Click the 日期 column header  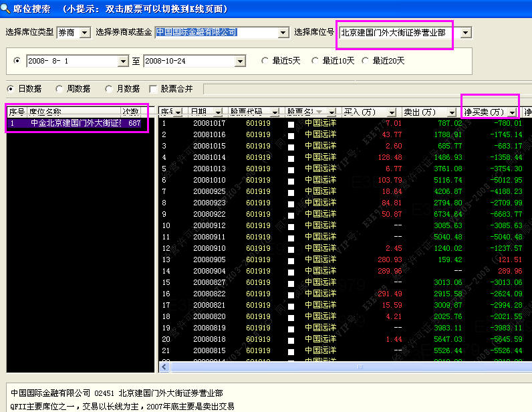pyautogui.click(x=206, y=112)
